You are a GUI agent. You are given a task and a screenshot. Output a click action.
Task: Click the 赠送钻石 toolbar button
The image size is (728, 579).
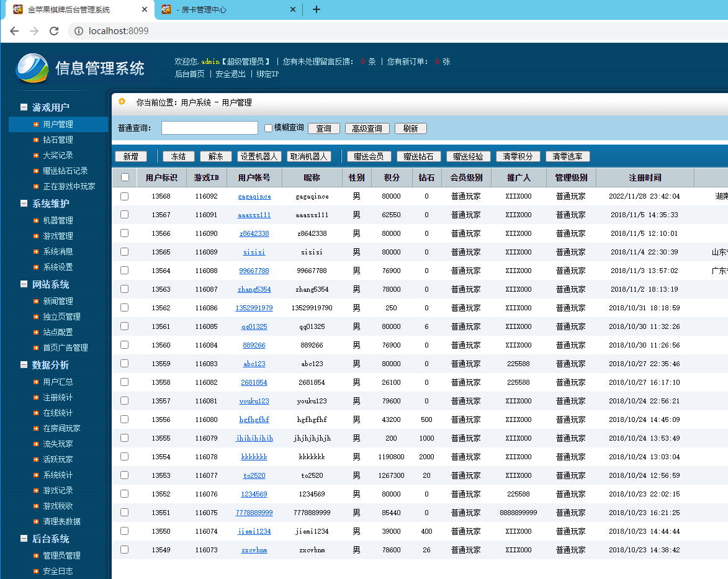[418, 156]
